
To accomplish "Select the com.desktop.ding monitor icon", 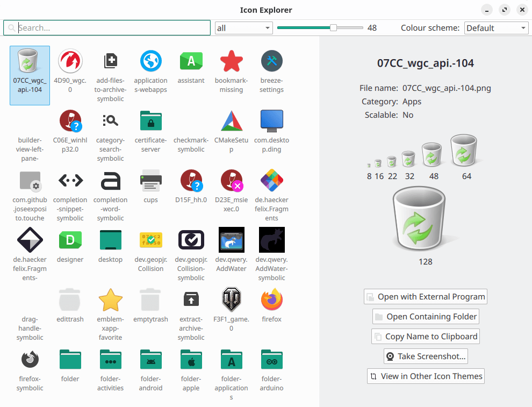I will [x=272, y=121].
